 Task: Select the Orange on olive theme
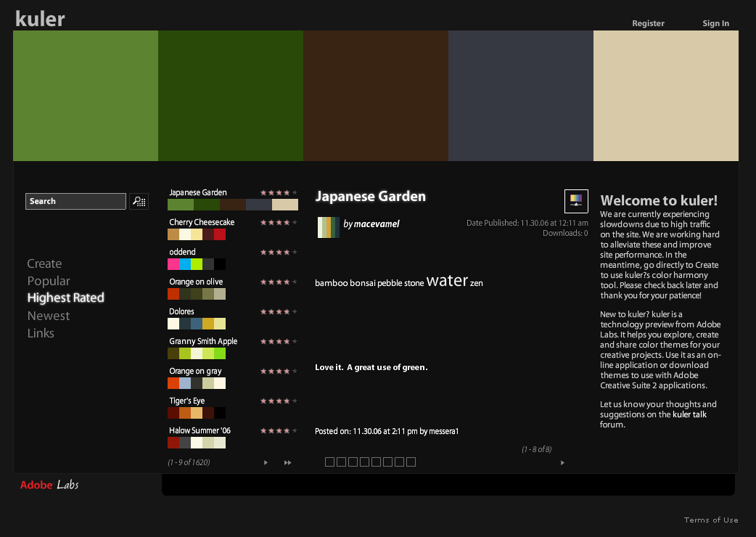(196, 282)
